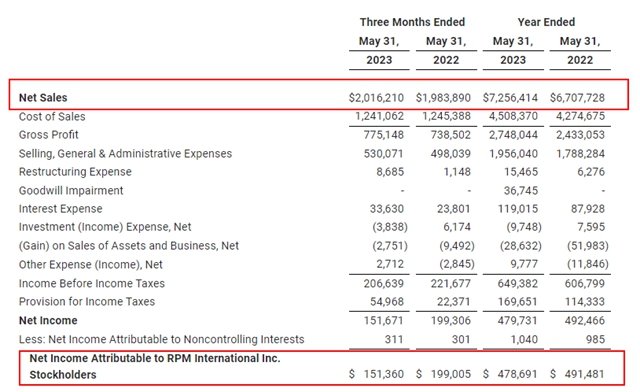Click the Year Ended column header

(x=546, y=22)
